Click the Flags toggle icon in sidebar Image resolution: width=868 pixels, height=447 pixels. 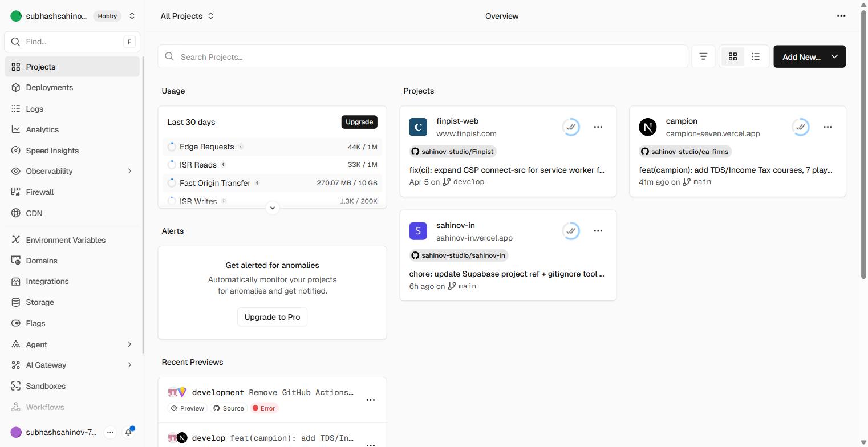pos(16,323)
